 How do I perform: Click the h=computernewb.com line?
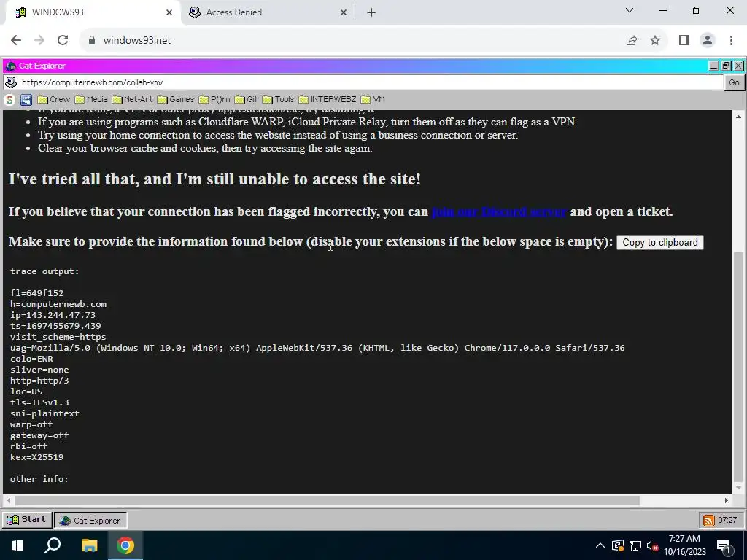(58, 304)
